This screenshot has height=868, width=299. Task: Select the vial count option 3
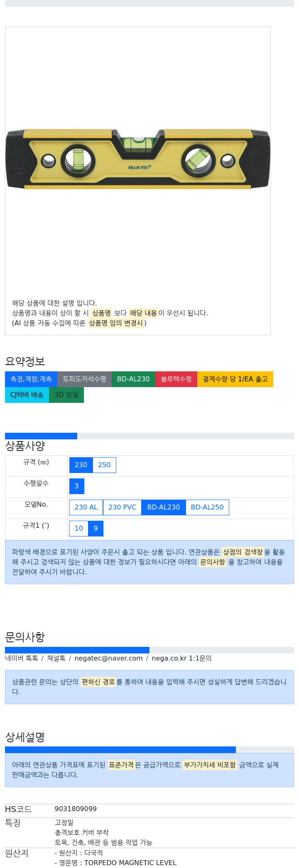77,486
